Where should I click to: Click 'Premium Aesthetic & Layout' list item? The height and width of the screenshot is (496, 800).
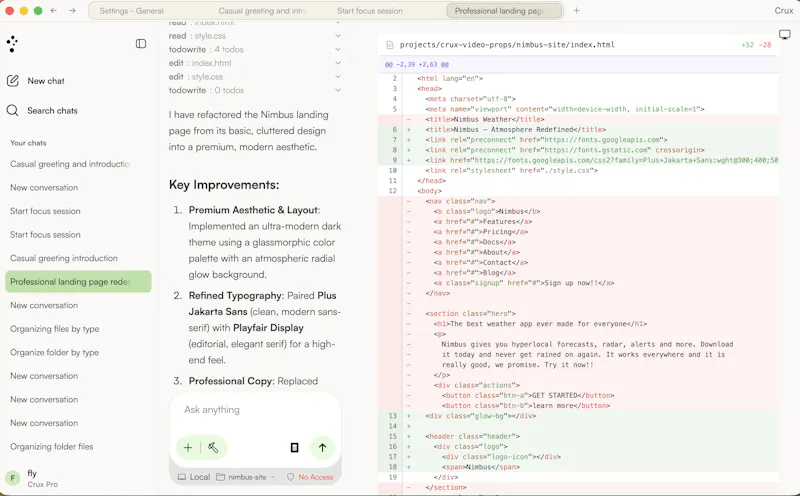coord(254,210)
